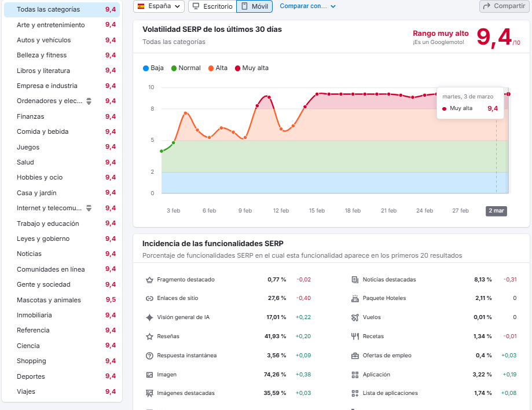
Task: Click the Baja blue legend dot
Action: (x=146, y=68)
